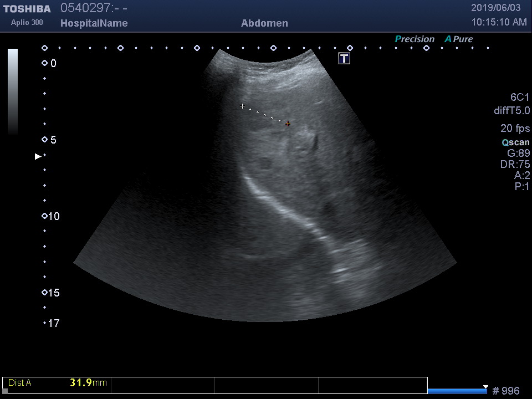The width and height of the screenshot is (532, 399).
Task: Click the 0 cm depth scale marker
Action: (x=45, y=63)
